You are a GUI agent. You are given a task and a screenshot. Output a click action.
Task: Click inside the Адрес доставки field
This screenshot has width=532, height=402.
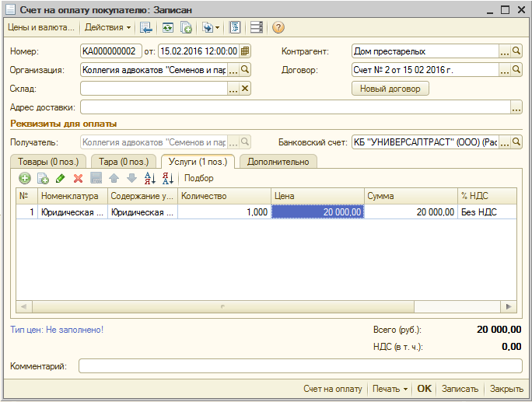tap(296, 107)
